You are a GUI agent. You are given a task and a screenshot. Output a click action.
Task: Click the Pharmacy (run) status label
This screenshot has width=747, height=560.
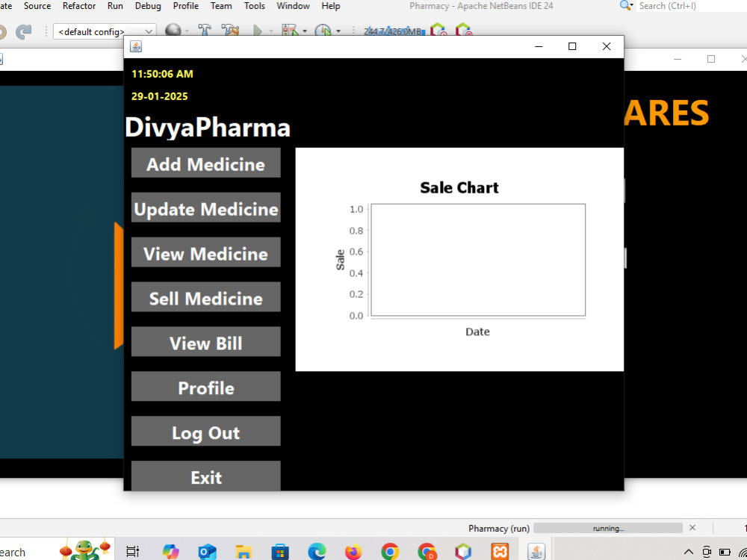pyautogui.click(x=499, y=528)
